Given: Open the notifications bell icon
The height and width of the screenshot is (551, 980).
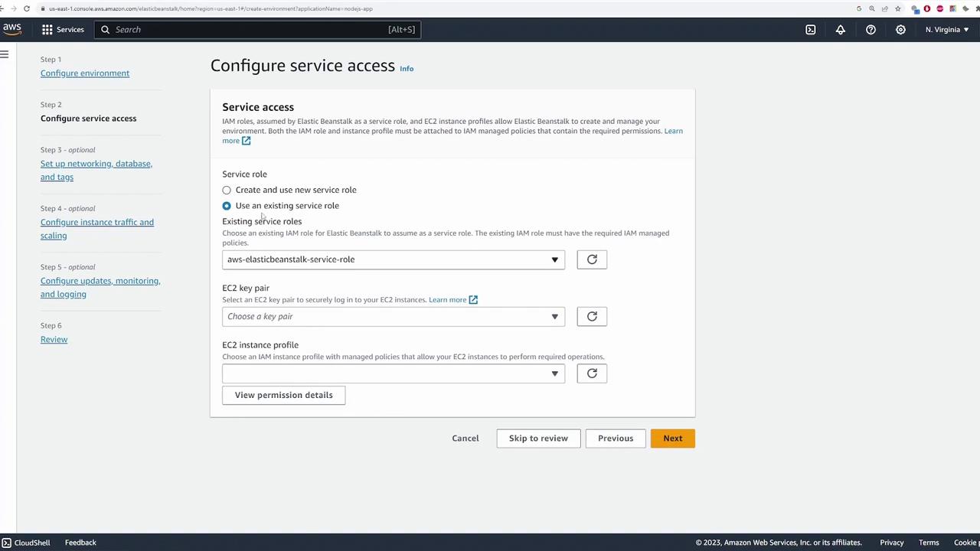Looking at the screenshot, I should click(841, 30).
